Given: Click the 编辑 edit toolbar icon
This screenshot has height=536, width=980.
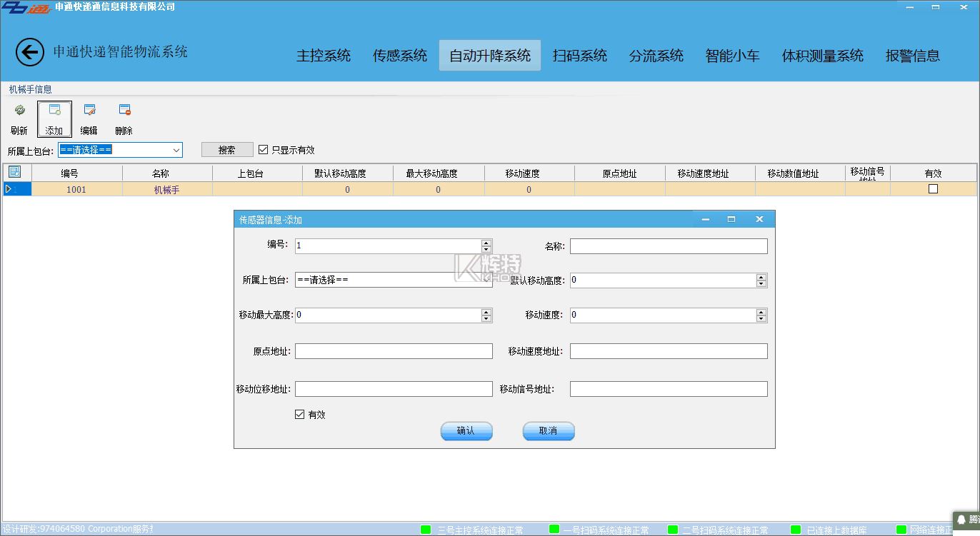Looking at the screenshot, I should [x=89, y=111].
